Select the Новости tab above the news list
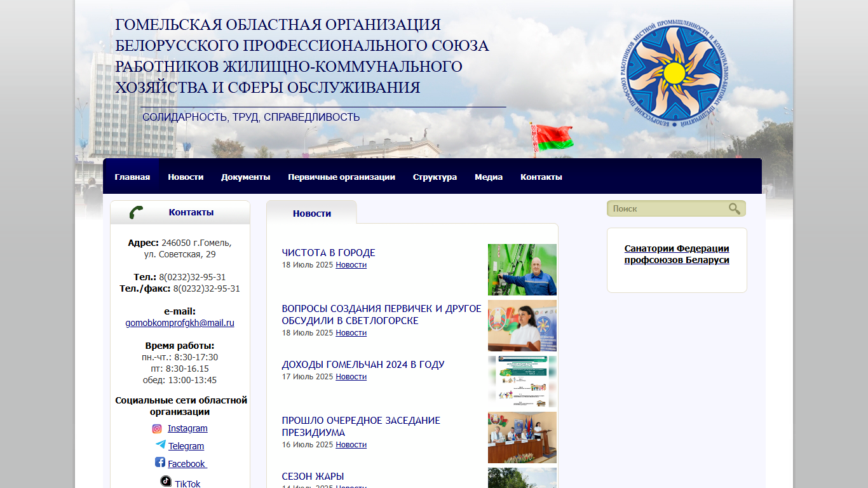The image size is (868, 488). (x=311, y=213)
